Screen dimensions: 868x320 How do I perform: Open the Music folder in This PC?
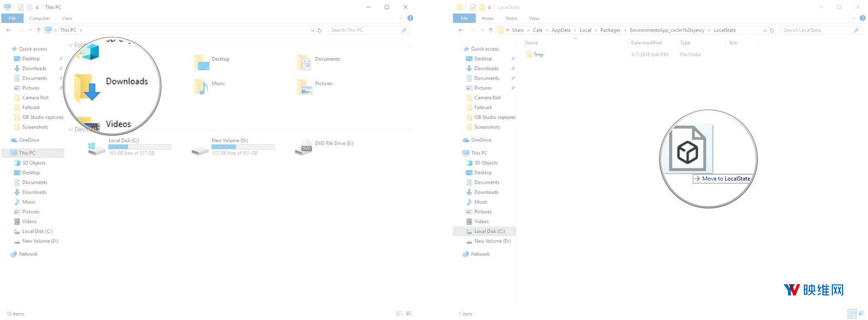click(202, 86)
